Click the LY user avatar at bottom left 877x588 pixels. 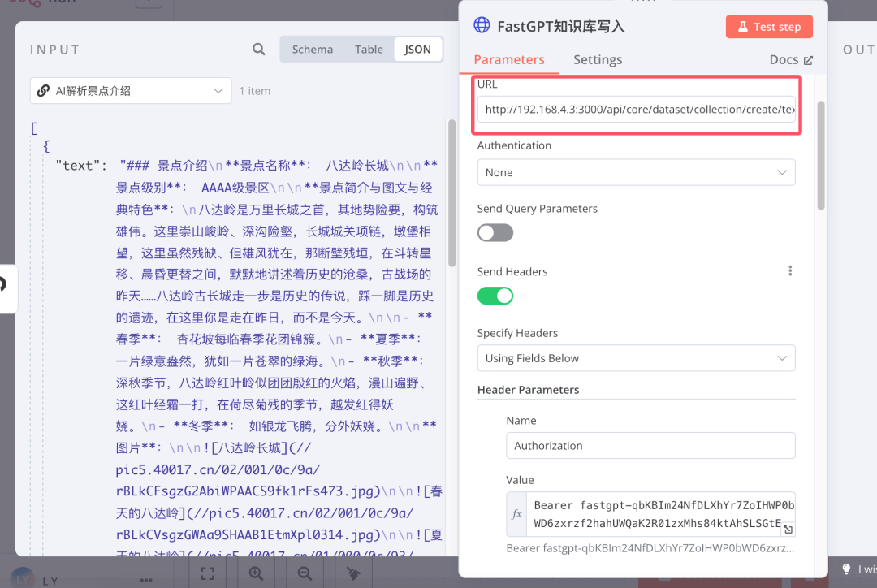point(22,578)
